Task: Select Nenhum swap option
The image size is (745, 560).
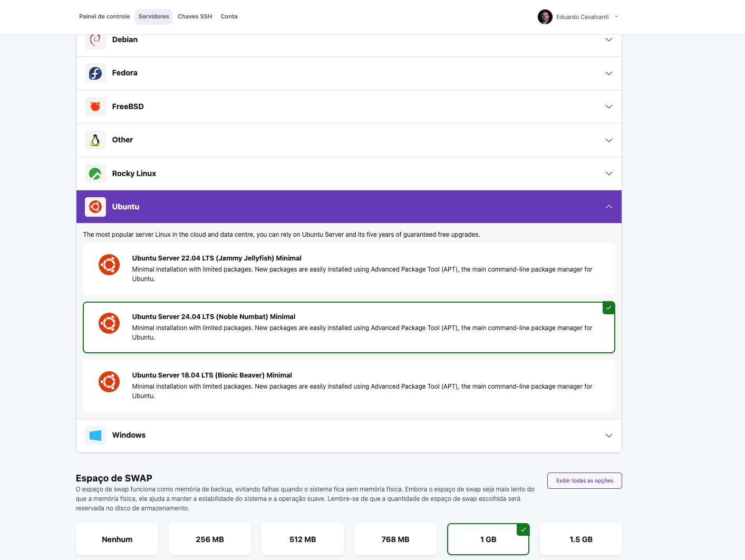Action: point(117,539)
